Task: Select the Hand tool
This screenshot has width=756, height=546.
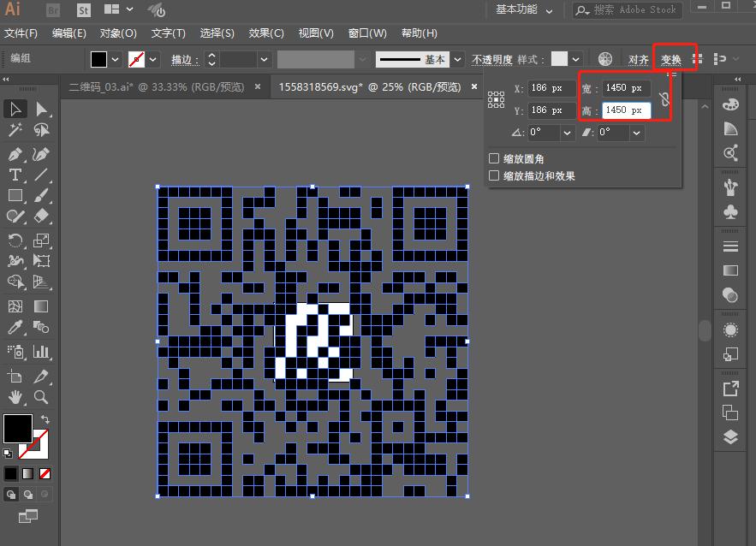Action: pyautogui.click(x=14, y=397)
